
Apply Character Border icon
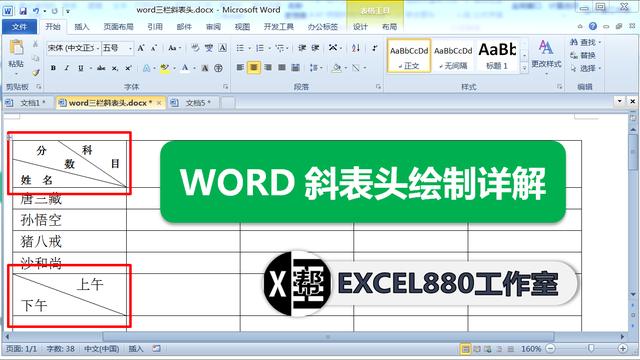coord(222,48)
